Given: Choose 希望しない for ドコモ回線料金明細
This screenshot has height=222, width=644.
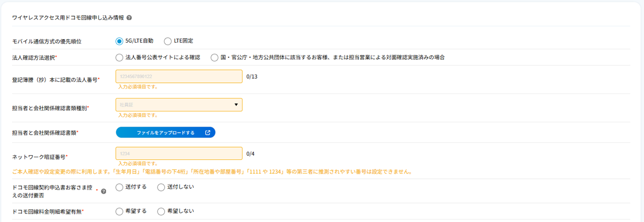Looking at the screenshot, I should (x=161, y=211).
